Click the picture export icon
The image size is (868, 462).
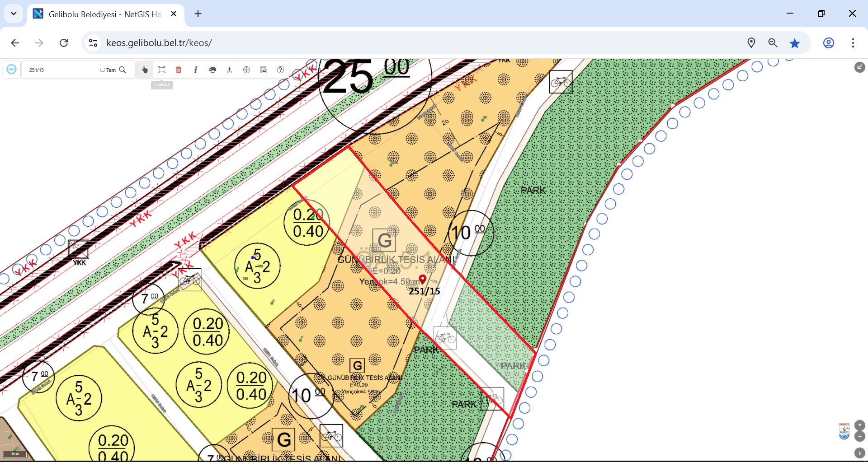pyautogui.click(x=264, y=70)
